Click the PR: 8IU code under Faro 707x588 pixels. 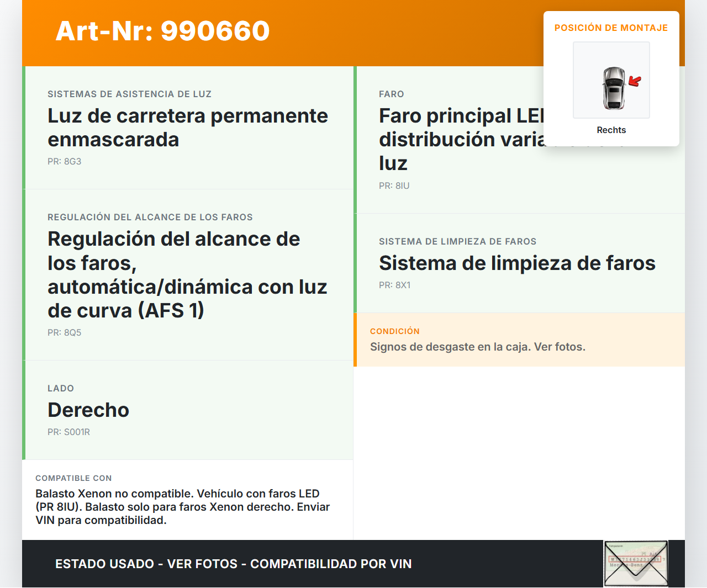(x=394, y=186)
